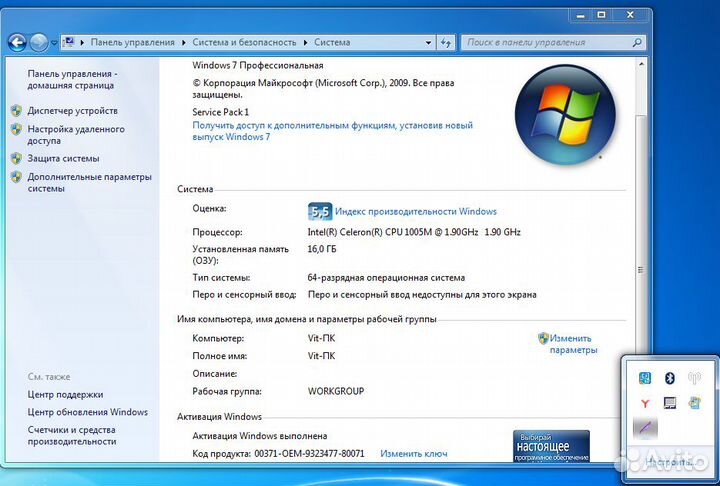Click the purple pen tray icon
The image size is (720, 486).
645,428
